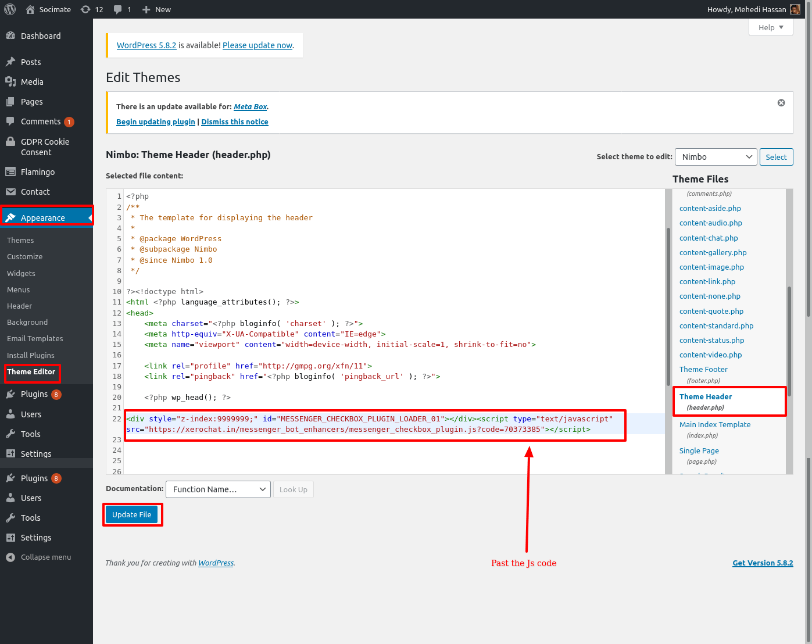Open content-image.php file
This screenshot has width=812, height=644.
pyautogui.click(x=712, y=267)
